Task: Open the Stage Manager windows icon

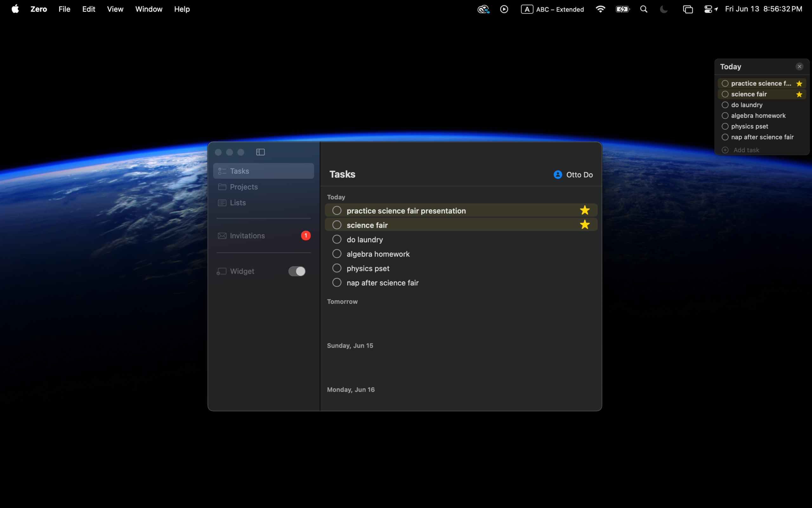Action: click(688, 9)
